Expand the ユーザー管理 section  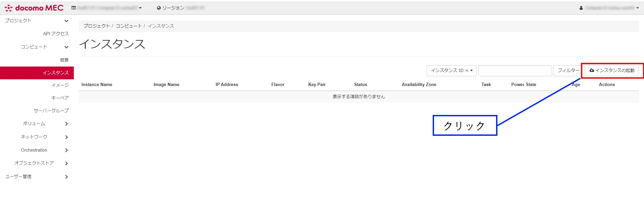(66, 177)
